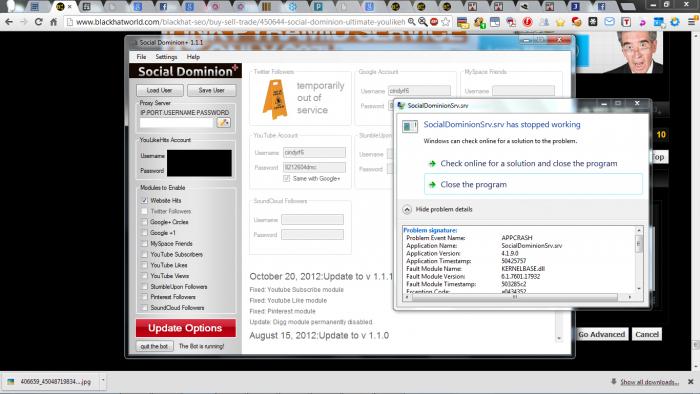The image size is (700, 394).
Task: Enable the Google +1 module checkbox
Action: pos(144,232)
